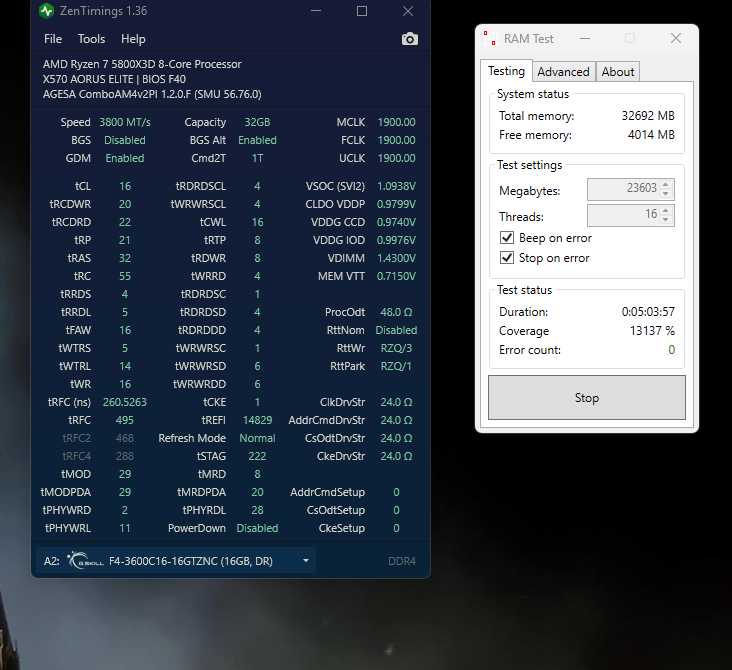Click the Free memory value 4014 MB

click(x=651, y=135)
